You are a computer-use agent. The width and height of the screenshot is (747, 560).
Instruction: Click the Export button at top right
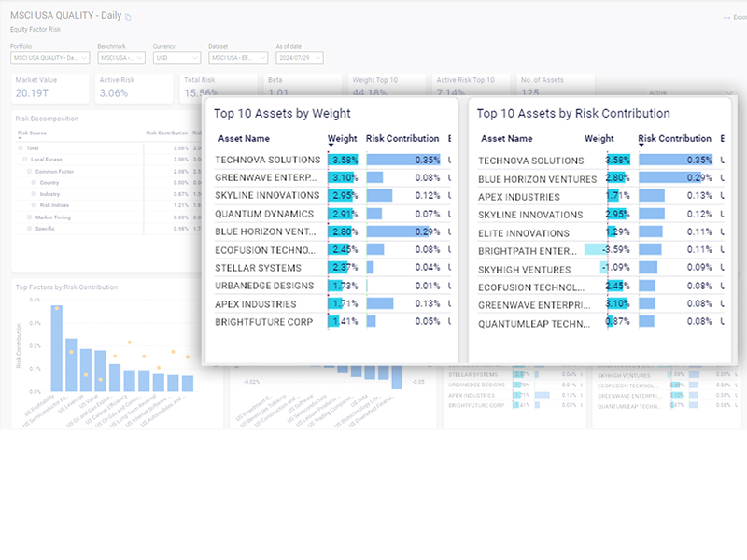point(732,17)
